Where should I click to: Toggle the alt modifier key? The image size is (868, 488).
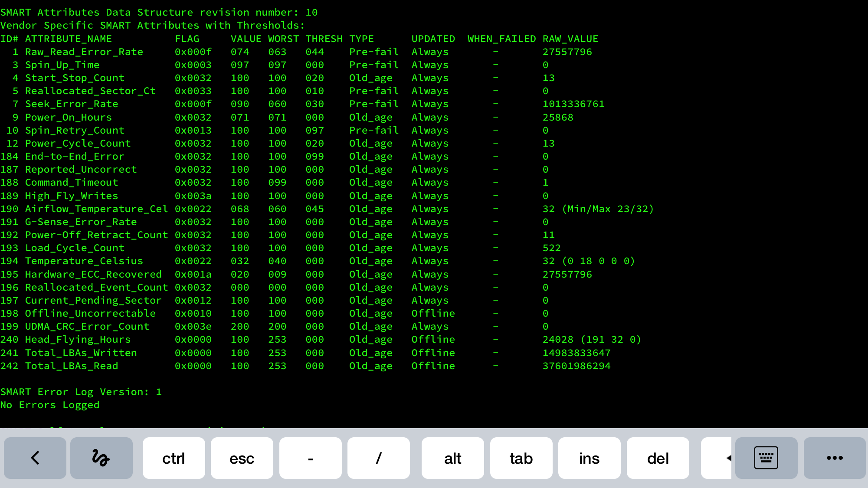pyautogui.click(x=452, y=458)
